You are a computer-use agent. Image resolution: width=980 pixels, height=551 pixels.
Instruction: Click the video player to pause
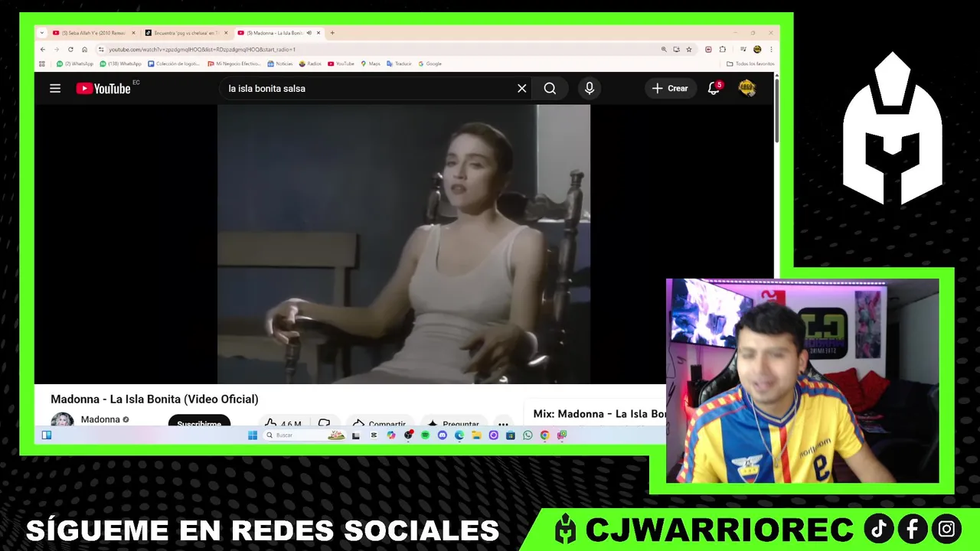403,243
